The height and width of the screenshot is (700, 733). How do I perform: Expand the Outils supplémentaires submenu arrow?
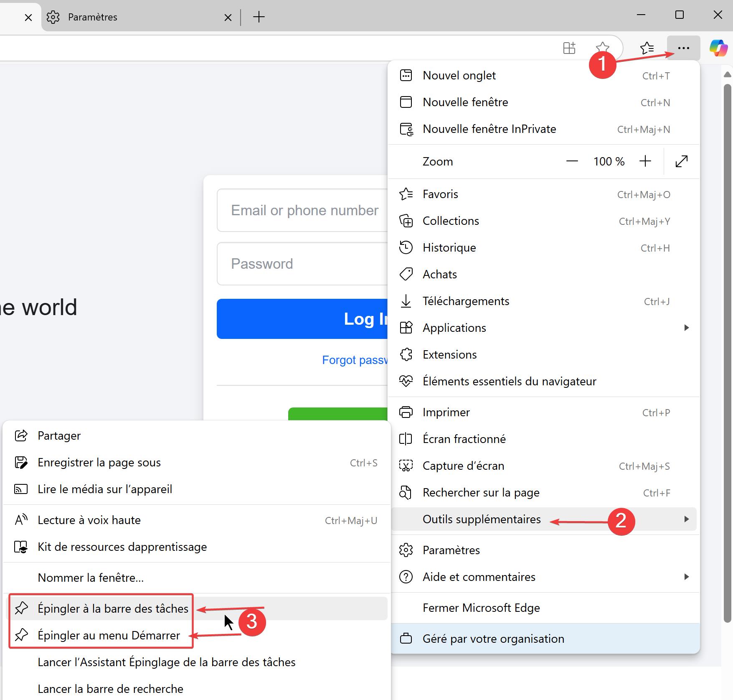click(686, 519)
